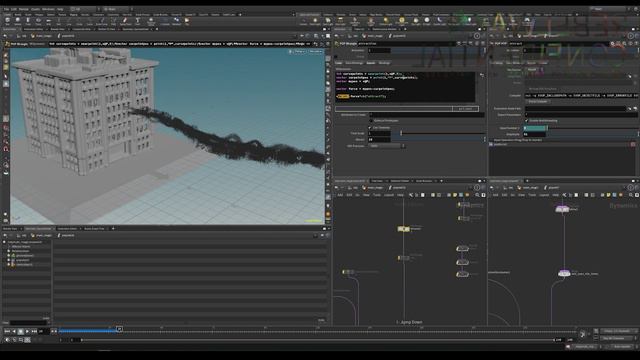This screenshot has width=640, height=360.
Task: Select the Box shelf tool
Action: click(x=7, y=21)
